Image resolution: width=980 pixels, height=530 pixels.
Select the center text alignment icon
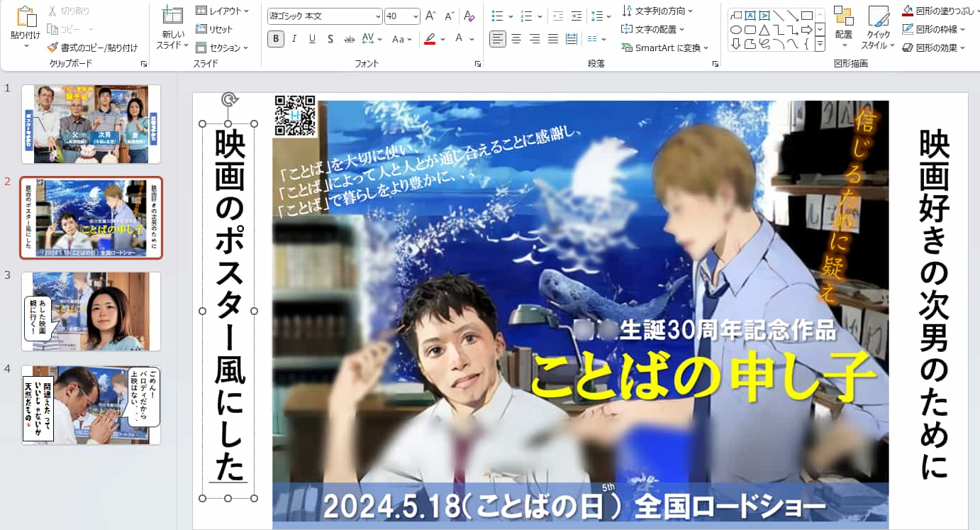click(516, 39)
